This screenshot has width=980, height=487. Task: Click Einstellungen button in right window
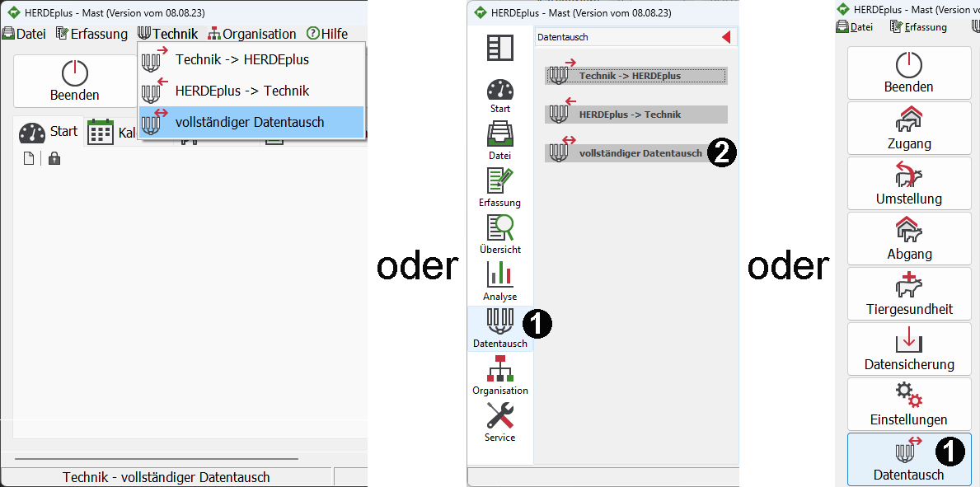tap(909, 403)
